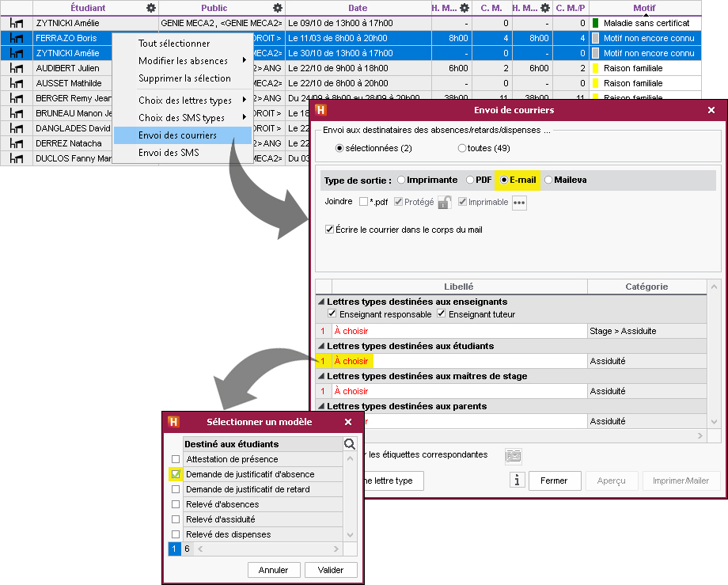
Task: Check Relevé d'absences model
Action: pos(176,504)
